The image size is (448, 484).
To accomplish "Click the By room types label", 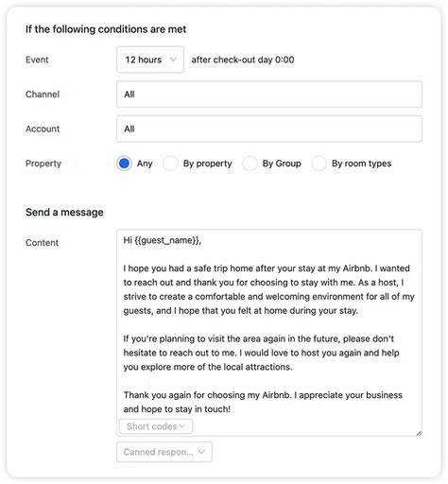I will click(x=361, y=164).
